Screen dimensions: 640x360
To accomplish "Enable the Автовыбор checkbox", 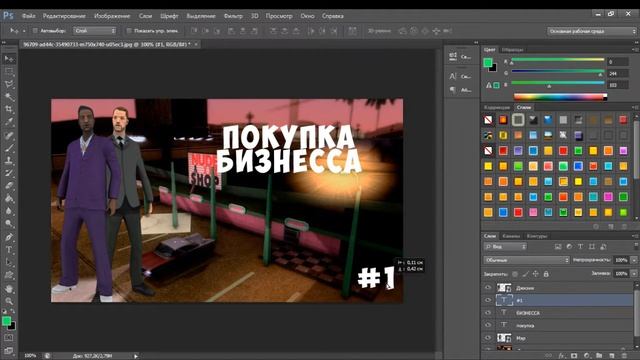I will click(x=35, y=31).
